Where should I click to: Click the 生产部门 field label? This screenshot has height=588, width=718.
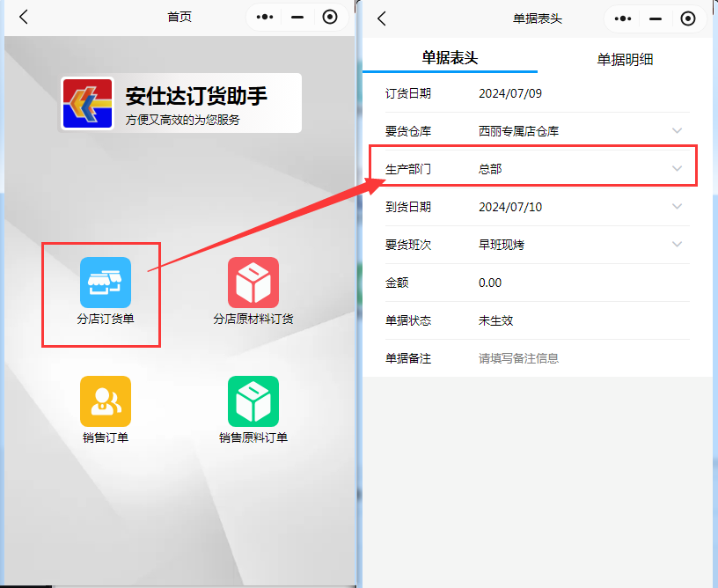tap(408, 169)
